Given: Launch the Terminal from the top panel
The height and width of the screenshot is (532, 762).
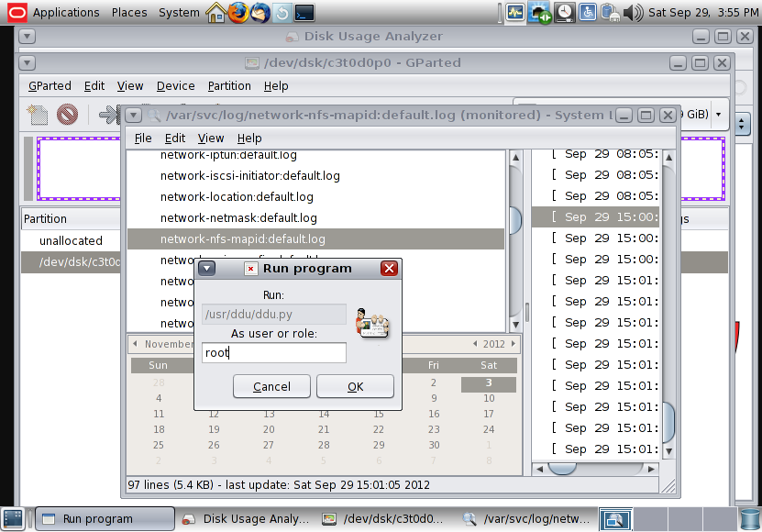Looking at the screenshot, I should pos(304,12).
